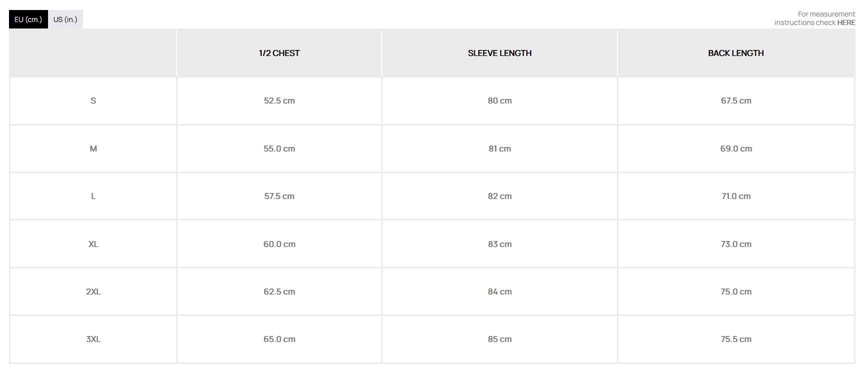Select the S size row label
This screenshot has height=379, width=868.
tap(93, 100)
